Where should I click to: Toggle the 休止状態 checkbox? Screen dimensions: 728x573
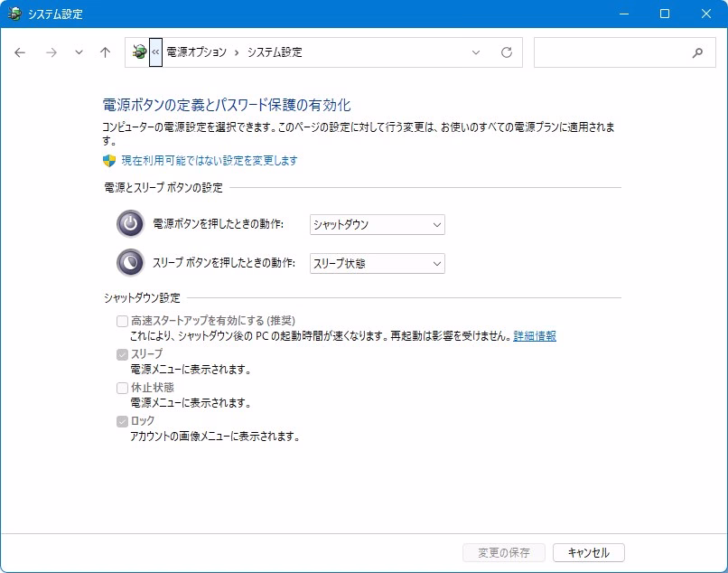click(122, 388)
